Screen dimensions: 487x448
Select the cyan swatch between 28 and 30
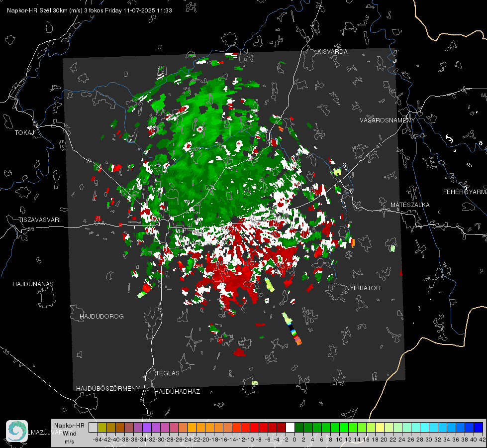(x=425, y=428)
